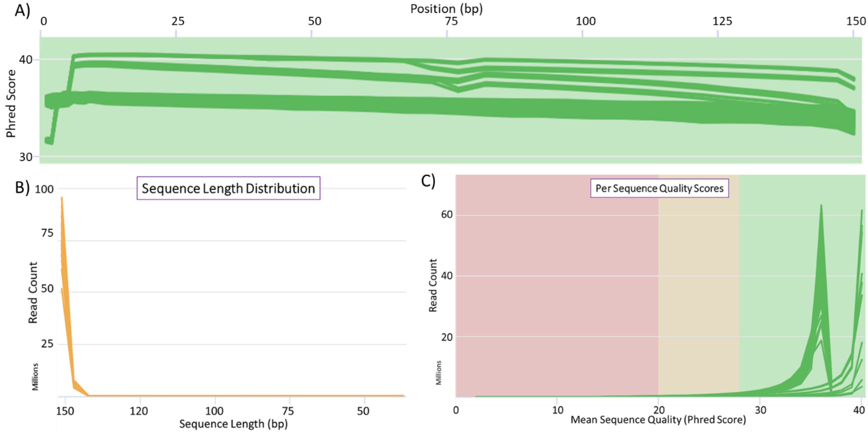Click the 125 tick on Position axis

[722, 21]
